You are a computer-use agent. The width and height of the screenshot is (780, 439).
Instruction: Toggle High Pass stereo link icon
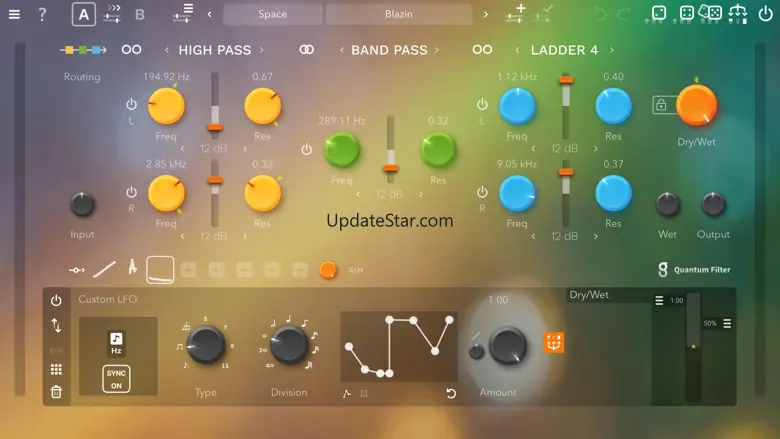point(131,50)
